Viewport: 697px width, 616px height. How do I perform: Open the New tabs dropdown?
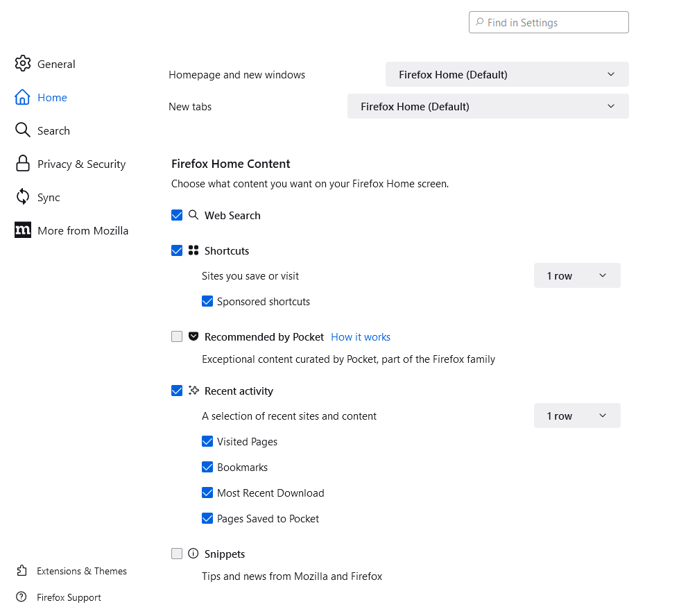[488, 106]
